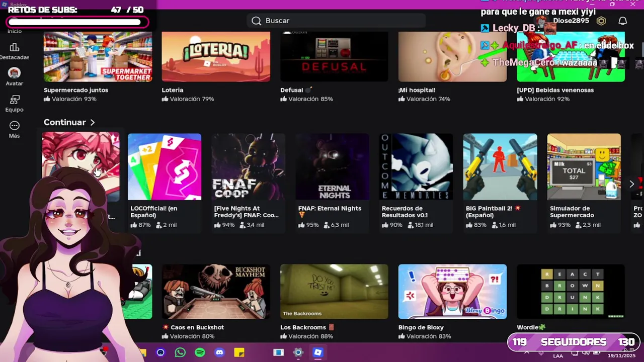This screenshot has height=362, width=644.
Task: Click the "3,4 mil" player count
Action: [252, 225]
